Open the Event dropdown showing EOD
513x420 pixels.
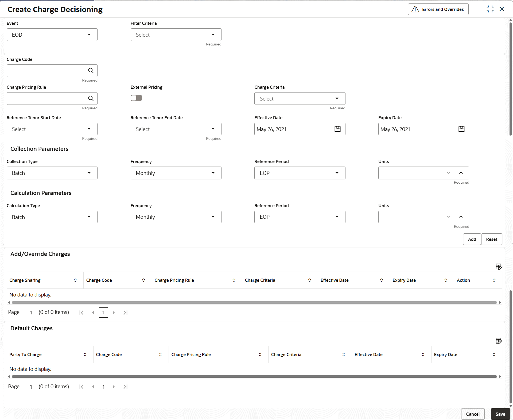coord(52,35)
